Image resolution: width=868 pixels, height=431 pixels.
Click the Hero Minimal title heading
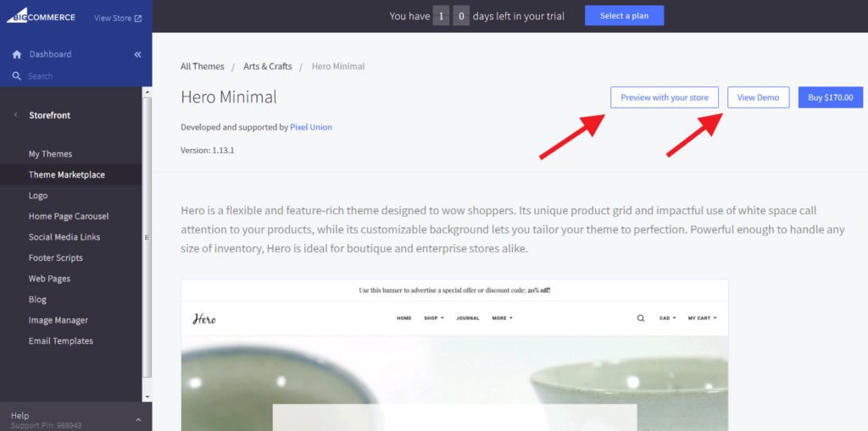coord(229,97)
